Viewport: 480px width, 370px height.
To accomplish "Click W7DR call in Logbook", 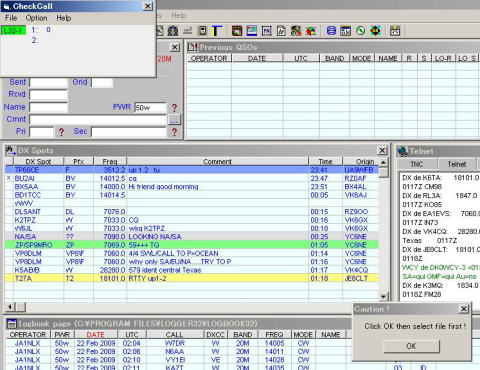I will (174, 343).
